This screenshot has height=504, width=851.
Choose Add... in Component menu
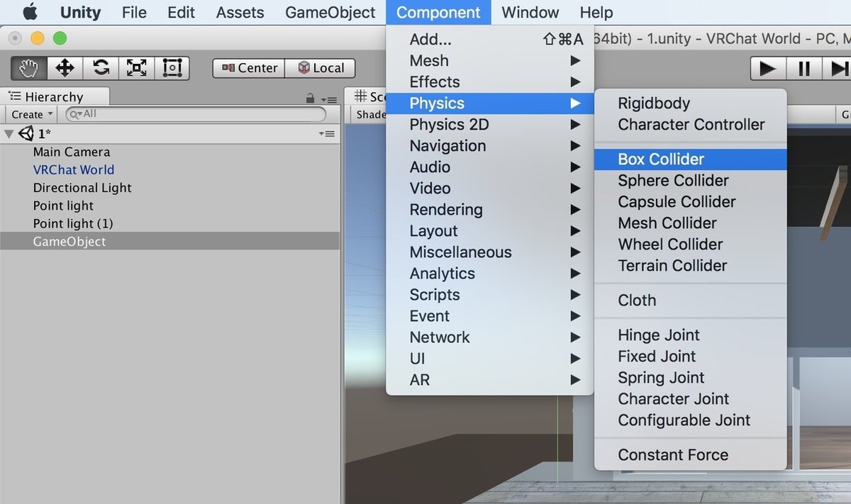(x=489, y=40)
